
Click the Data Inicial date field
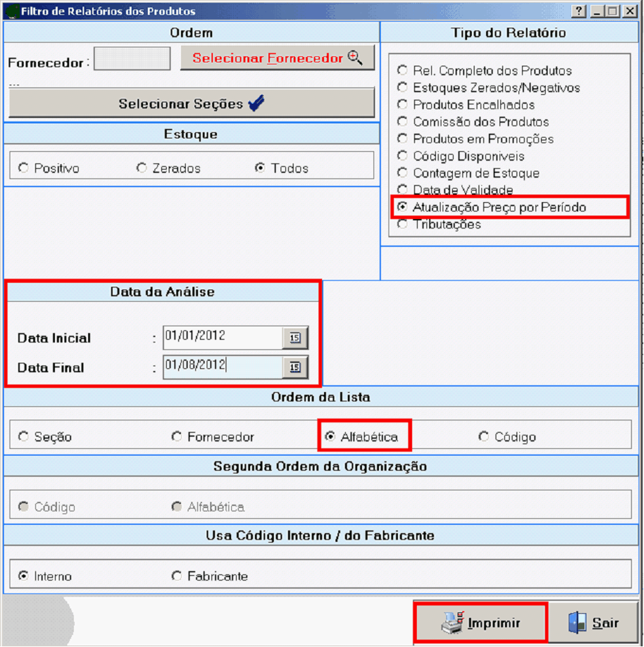(222, 336)
